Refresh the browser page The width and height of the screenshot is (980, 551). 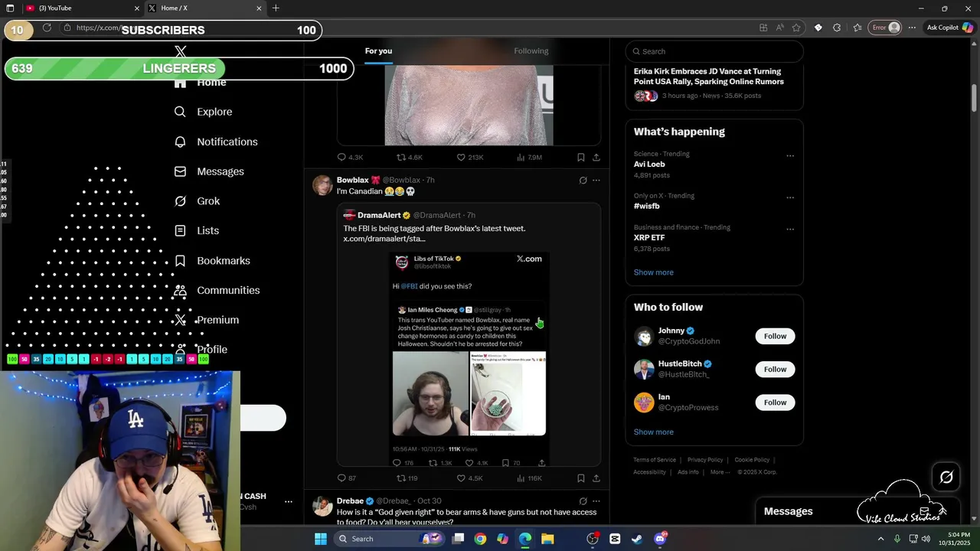[x=47, y=28]
